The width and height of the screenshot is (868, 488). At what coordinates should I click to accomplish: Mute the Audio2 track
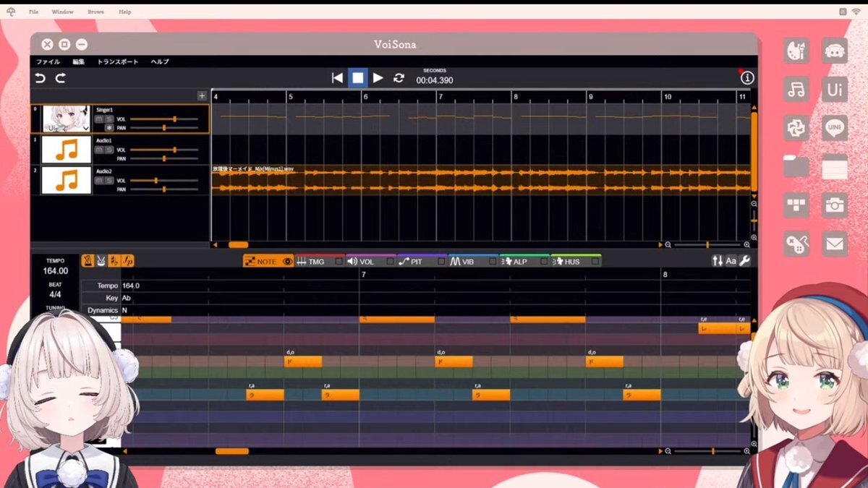point(100,180)
